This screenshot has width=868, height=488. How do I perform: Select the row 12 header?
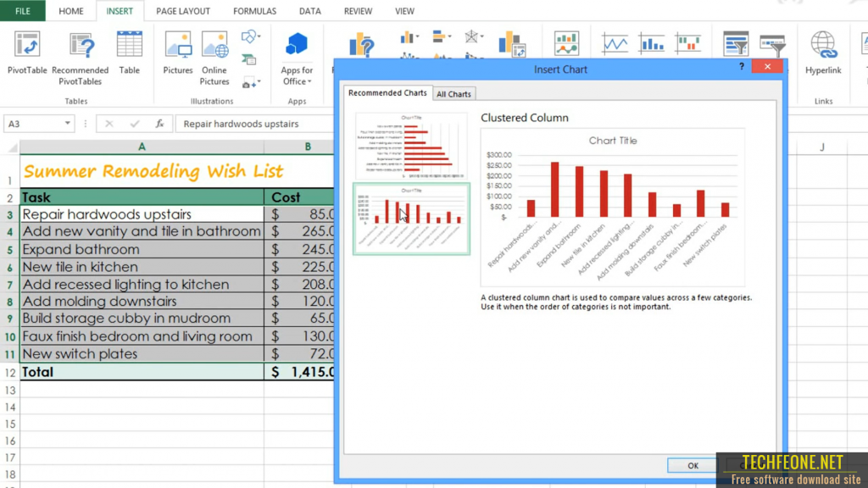(10, 373)
